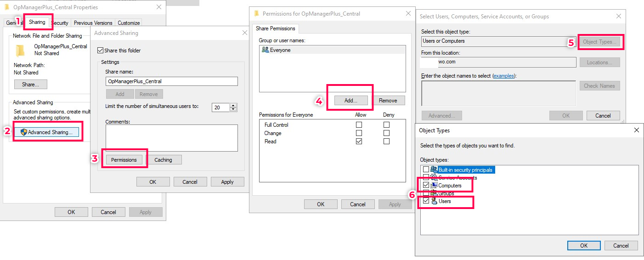644x260 pixels.
Task: Click the object names entry box
Action: pos(498,94)
